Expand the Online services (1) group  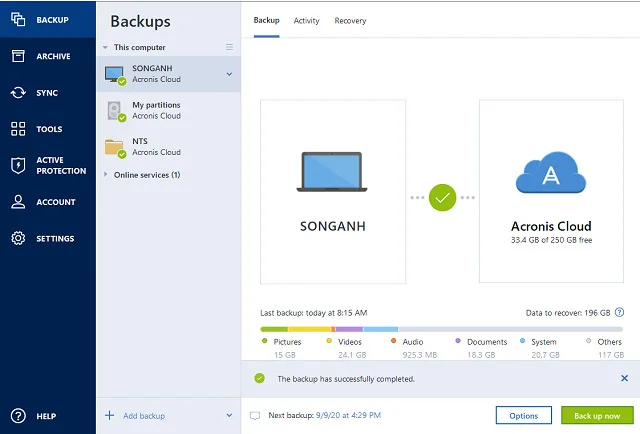click(106, 174)
